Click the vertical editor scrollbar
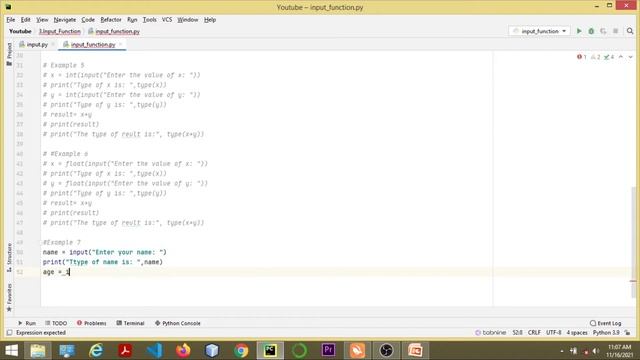Screen dimensions: 640x360 point(633,243)
